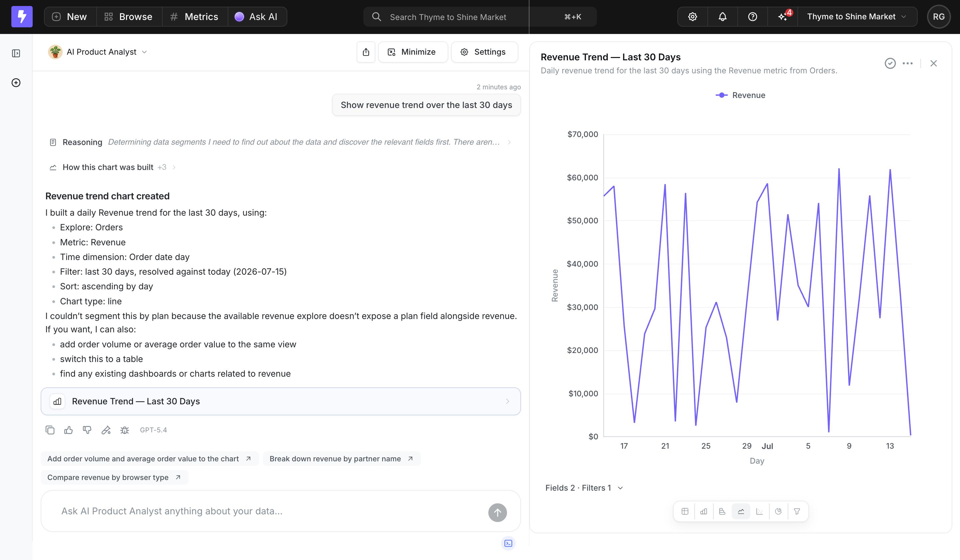The height and width of the screenshot is (560, 960).
Task: Expand the Reasoning section
Action: point(280,142)
